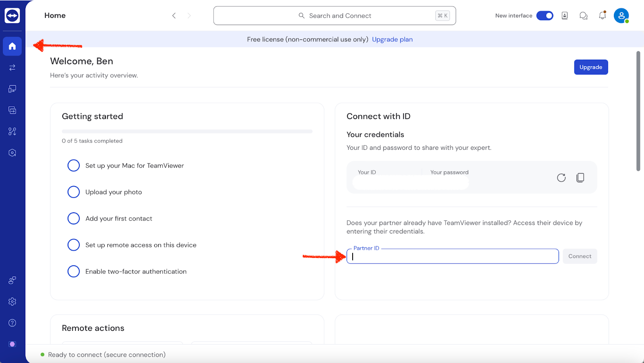Screen dimensions: 644x363
Task: Open the Settings gear in sidebar
Action: [12, 301]
